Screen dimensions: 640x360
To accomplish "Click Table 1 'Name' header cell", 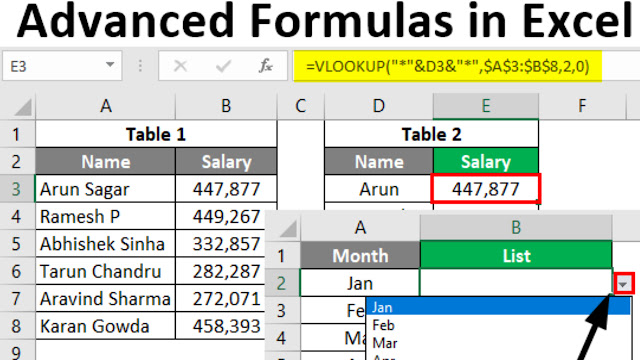I will (x=106, y=162).
